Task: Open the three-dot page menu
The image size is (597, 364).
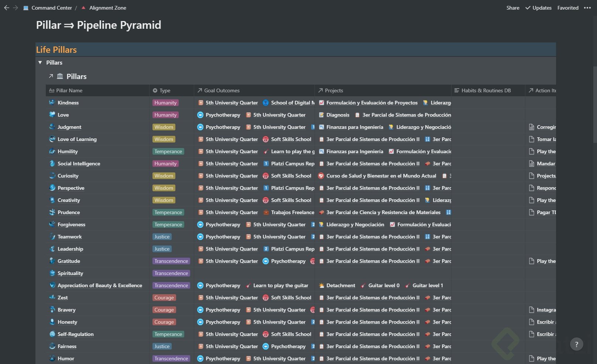Action: pyautogui.click(x=587, y=8)
